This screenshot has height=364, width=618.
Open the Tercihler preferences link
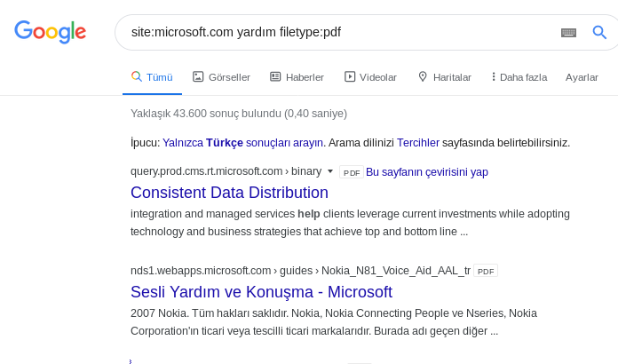(418, 143)
